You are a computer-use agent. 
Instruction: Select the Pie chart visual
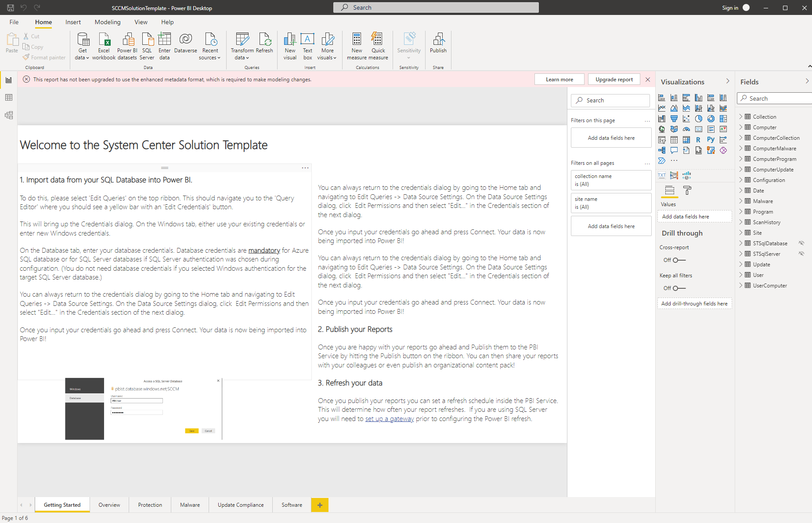tap(699, 119)
